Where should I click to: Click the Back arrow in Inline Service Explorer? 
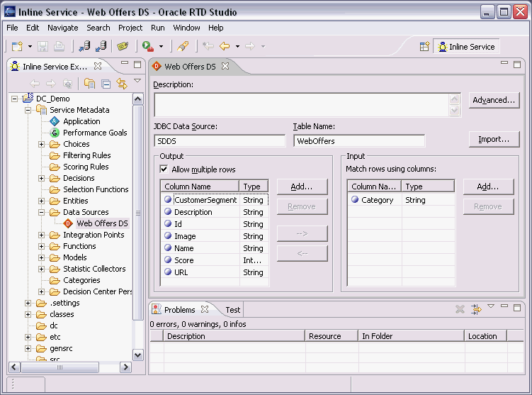click(35, 83)
